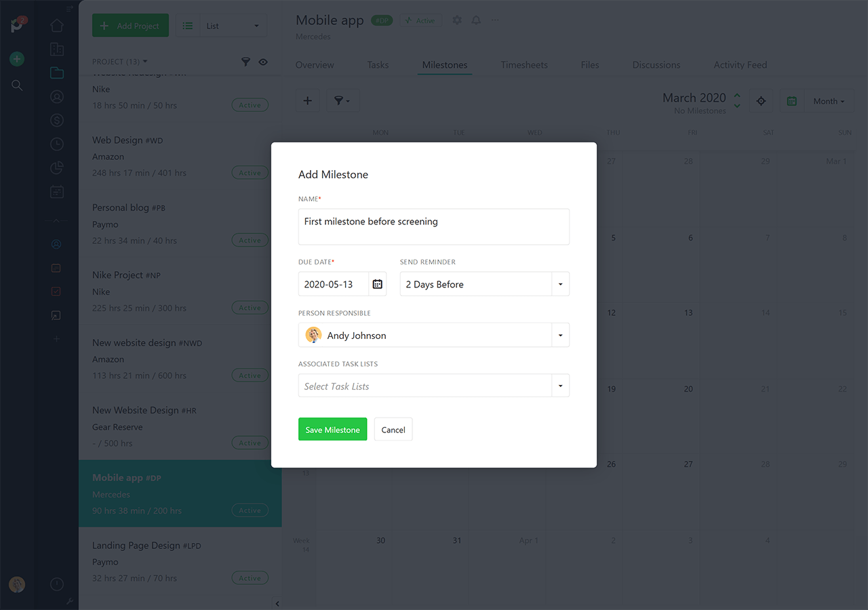Open the Discussions tab
868x610 pixels.
[656, 65]
